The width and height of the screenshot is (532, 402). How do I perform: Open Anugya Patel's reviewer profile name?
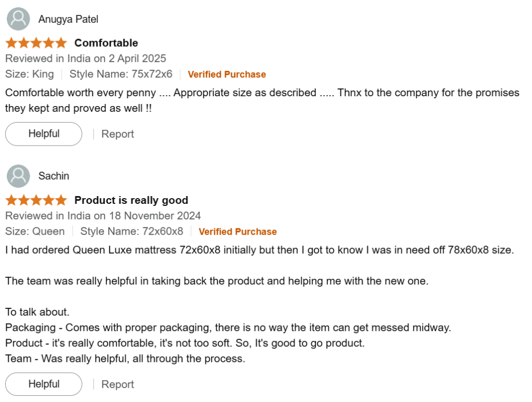point(68,19)
